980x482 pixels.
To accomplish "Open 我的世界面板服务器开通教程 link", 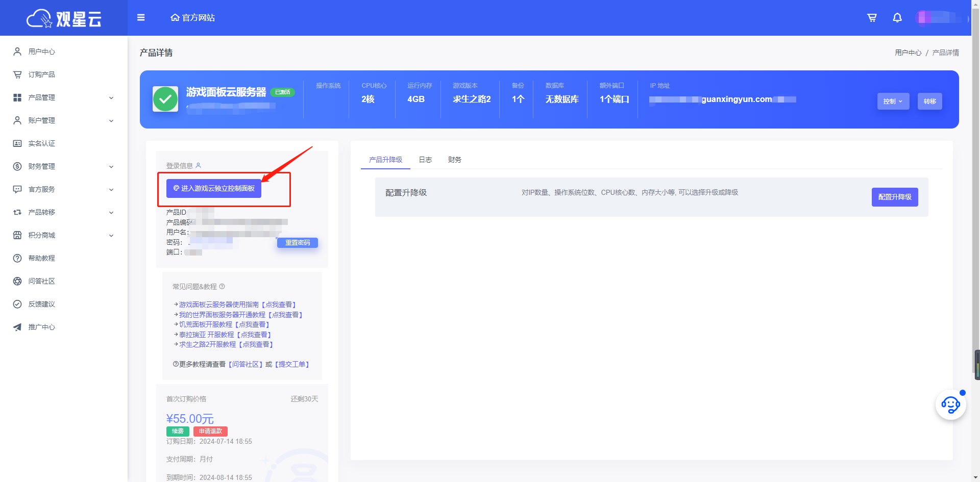I will 241,315.
